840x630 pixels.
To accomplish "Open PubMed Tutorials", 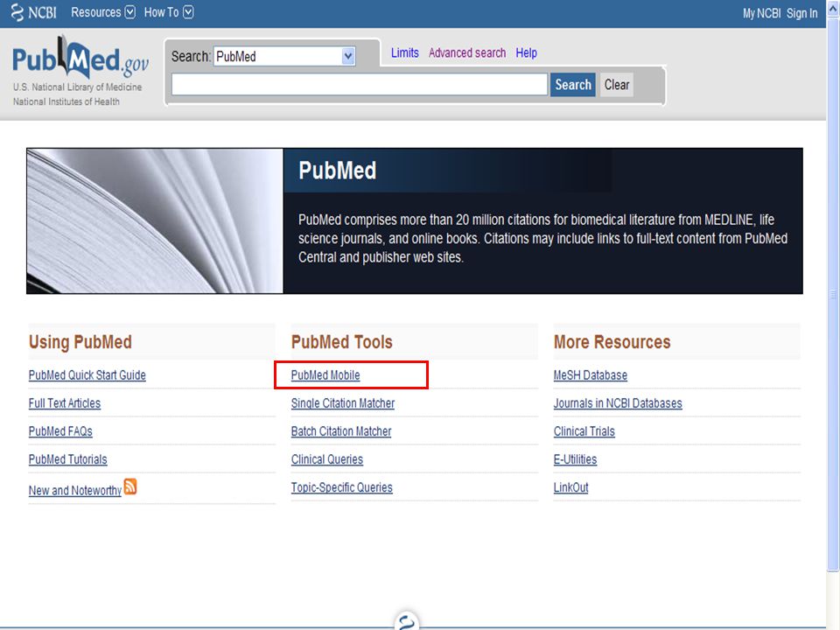I will click(x=67, y=459).
